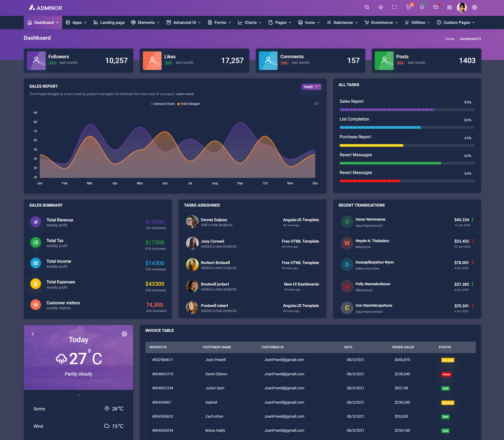Click the Learn more link

185,94
